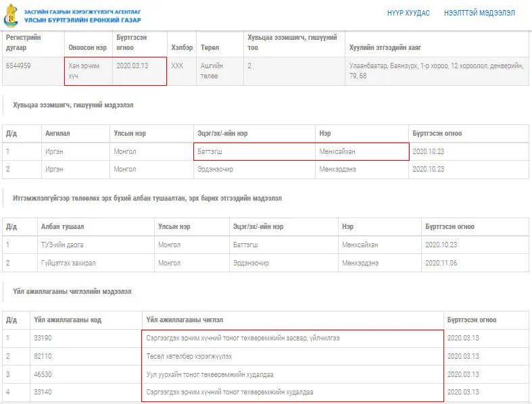Screen dimensions: 532x404
Task: Click the Үйл ажиллагааны чиглэлийн мэдээлэл heading
Action: pyautogui.click(x=72, y=292)
